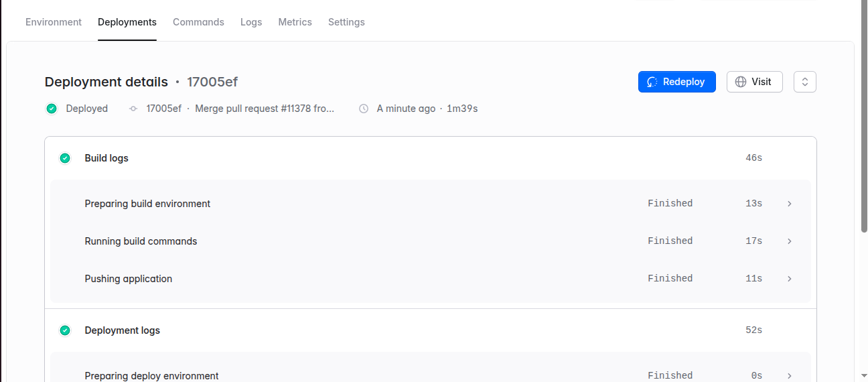The width and height of the screenshot is (868, 382).
Task: Click the Redeploy button
Action: (677, 82)
